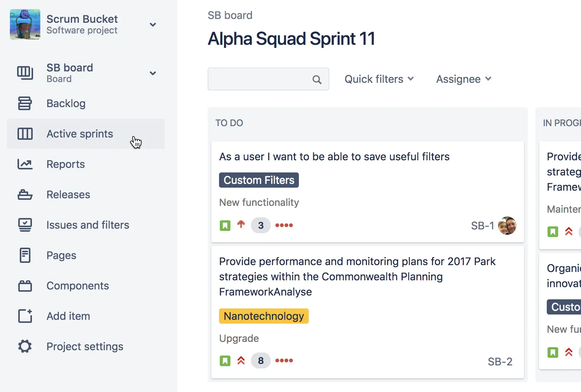Open Reports via its chart icon
Screen dimensions: 581x392
pyautogui.click(x=25, y=164)
